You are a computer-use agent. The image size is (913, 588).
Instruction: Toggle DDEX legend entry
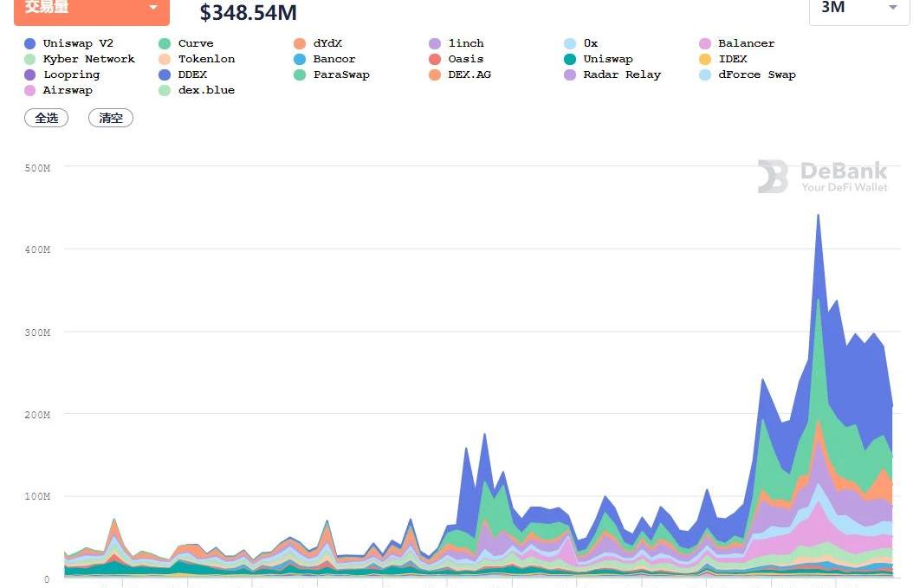183,75
